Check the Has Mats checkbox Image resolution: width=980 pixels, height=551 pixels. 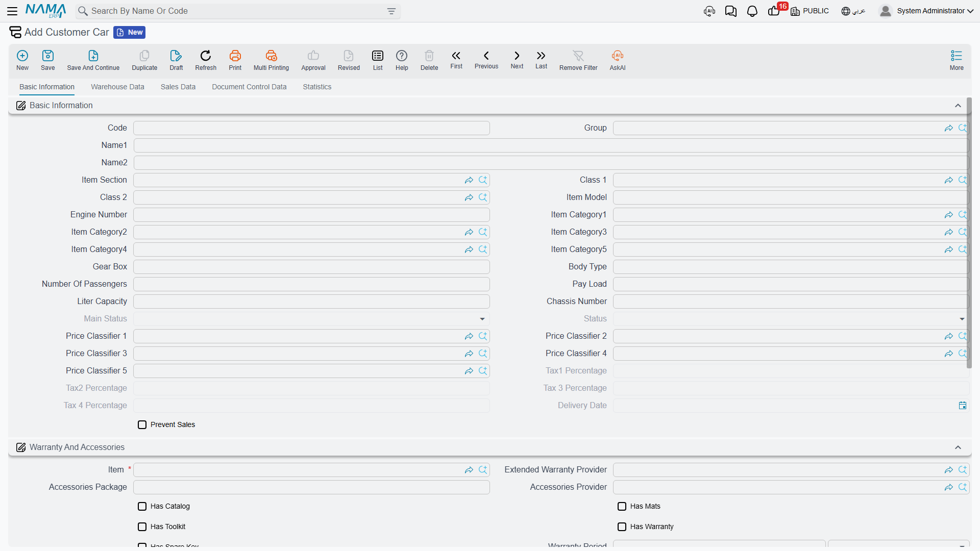(622, 506)
